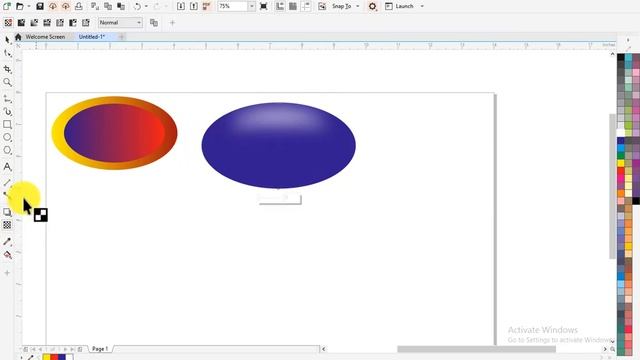Pick the yellow swatch in the document palette
640x360 pixels.
tap(47, 357)
